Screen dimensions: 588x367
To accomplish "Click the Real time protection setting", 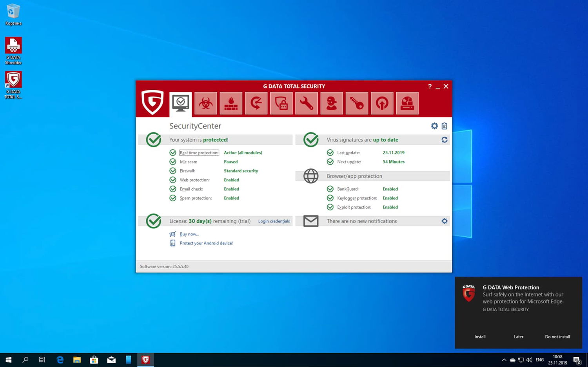I will [199, 153].
